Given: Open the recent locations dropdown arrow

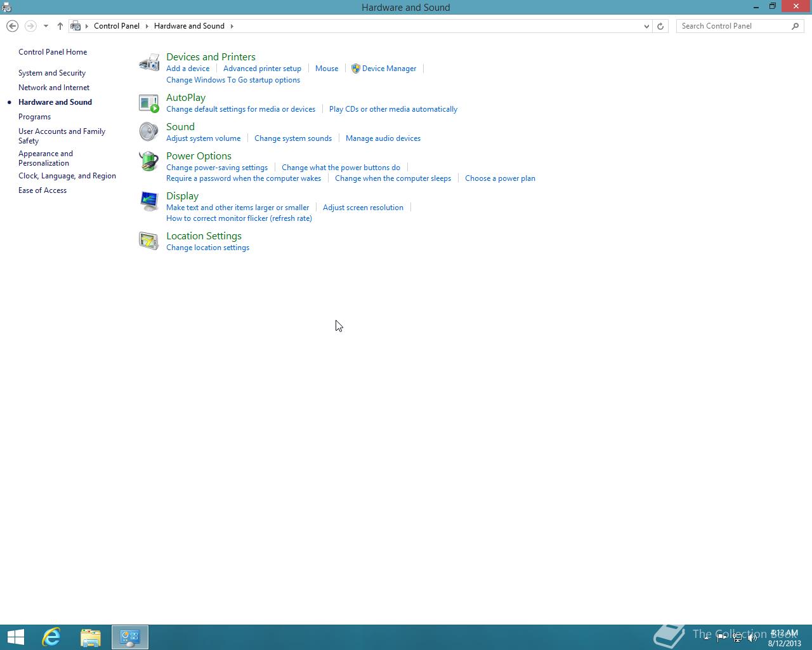Looking at the screenshot, I should point(46,26).
